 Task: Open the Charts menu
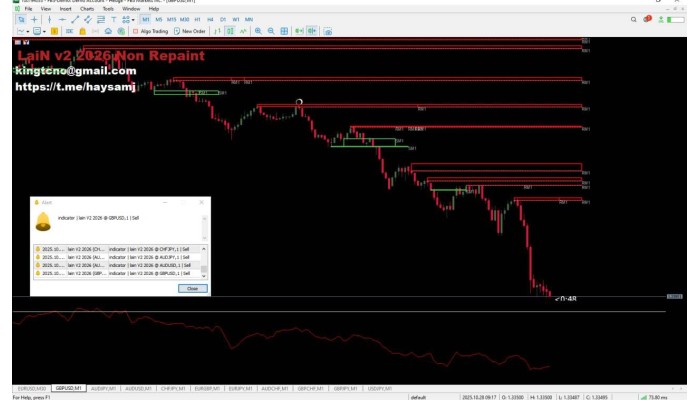click(x=87, y=8)
